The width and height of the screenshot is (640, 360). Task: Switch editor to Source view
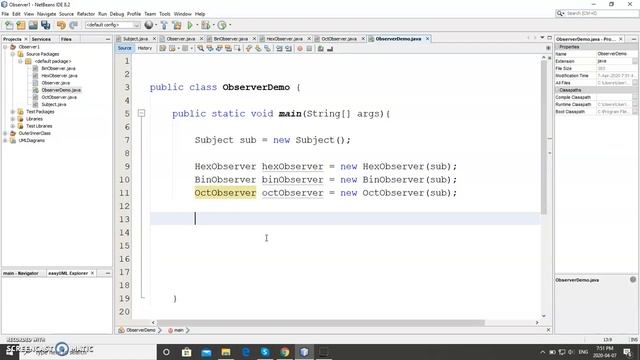click(x=124, y=48)
